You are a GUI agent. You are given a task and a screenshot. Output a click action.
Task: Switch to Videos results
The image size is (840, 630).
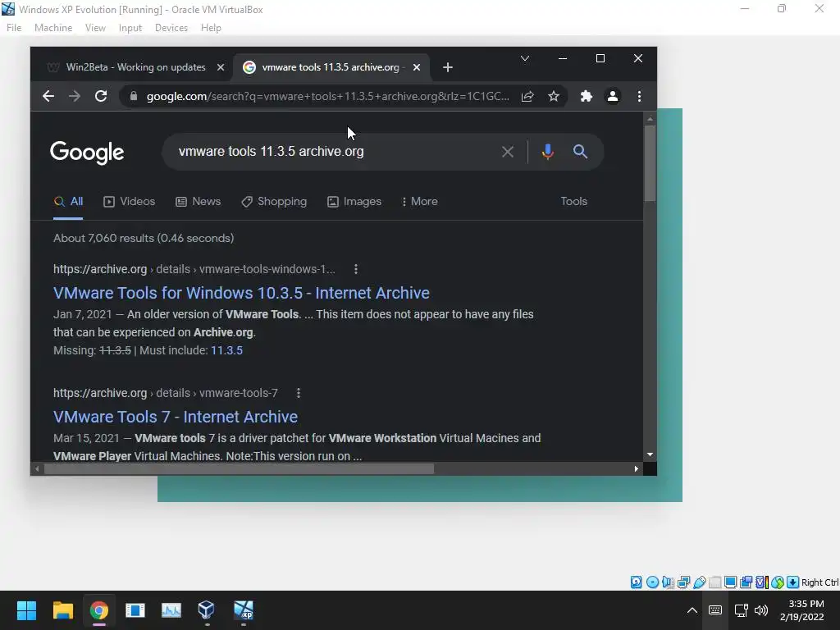click(x=129, y=202)
